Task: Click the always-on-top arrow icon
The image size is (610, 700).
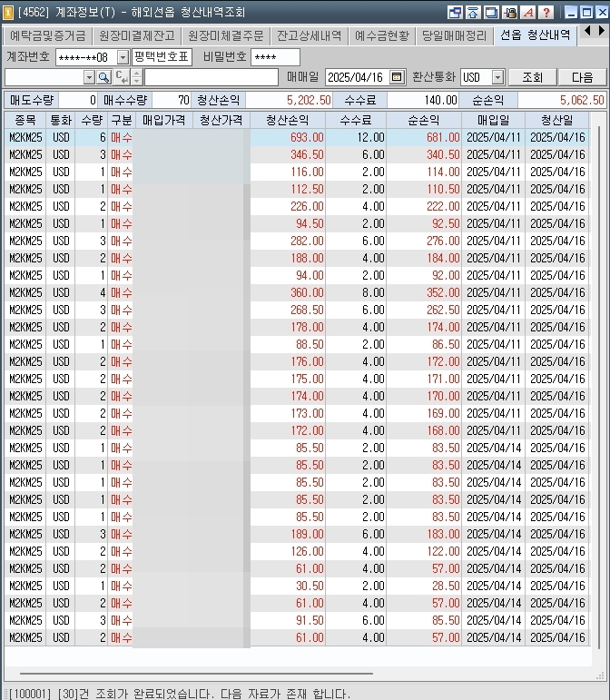Action: [x=473, y=12]
